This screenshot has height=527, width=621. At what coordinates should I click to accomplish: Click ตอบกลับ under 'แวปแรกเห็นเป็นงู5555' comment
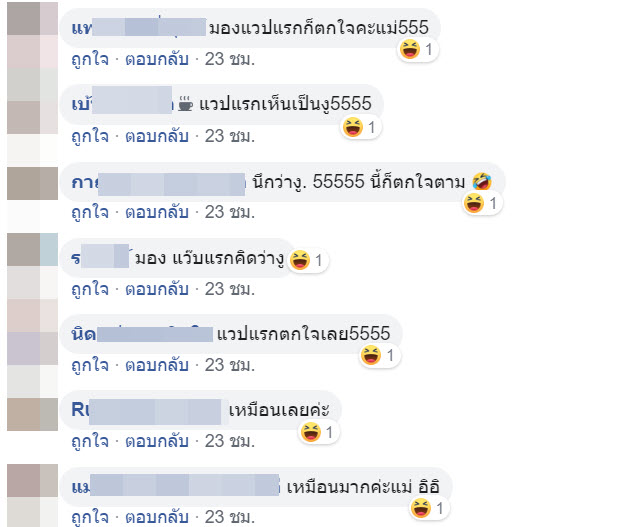point(156,136)
